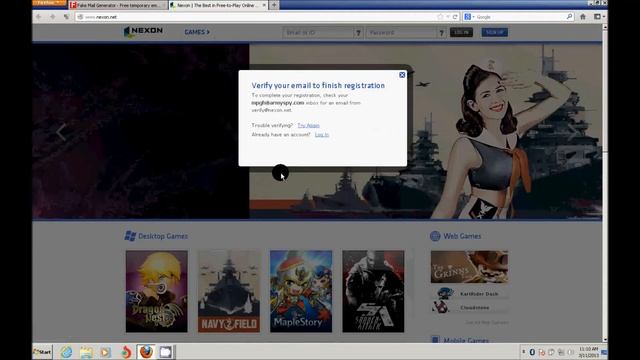Screen dimensions: 640x360
Task: Click the help icon beside Email field
Action: (358, 33)
